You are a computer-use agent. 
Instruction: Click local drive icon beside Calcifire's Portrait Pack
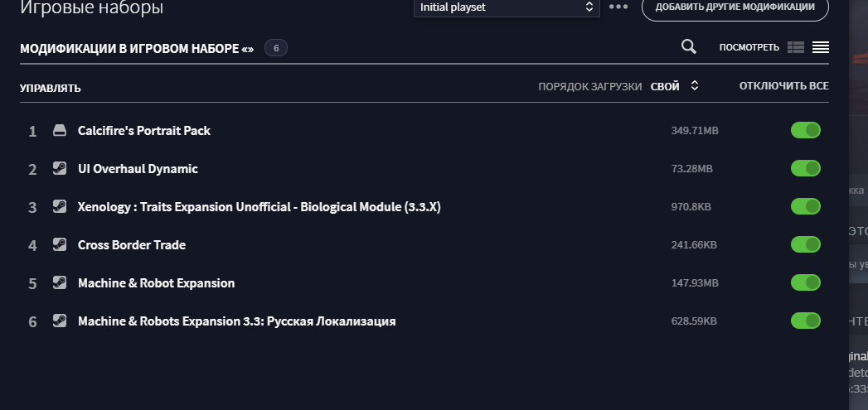[x=59, y=131]
